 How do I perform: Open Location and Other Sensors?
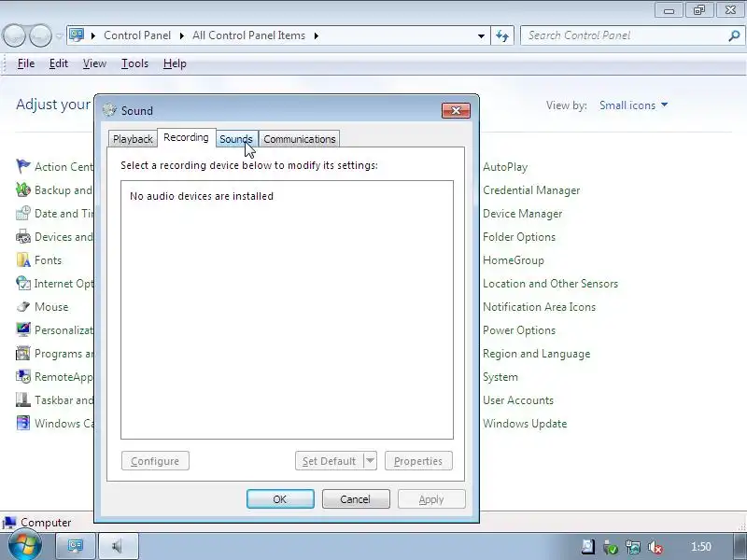(x=550, y=284)
